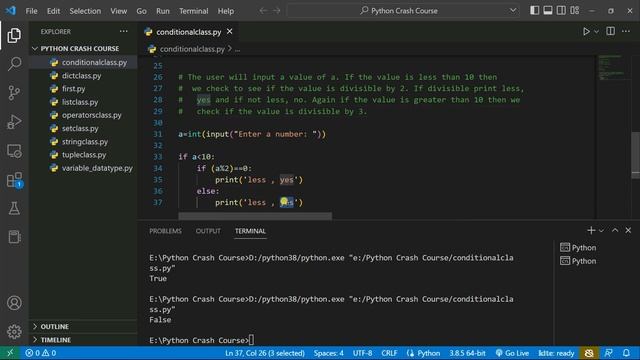Expand the OUTLINE section
Viewport: 640px width, 360px height.
pos(54,327)
